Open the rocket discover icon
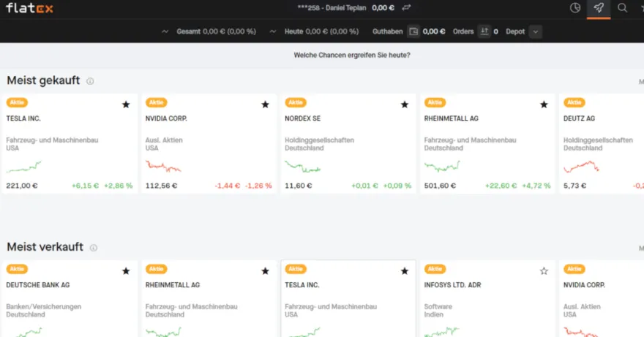This screenshot has width=644, height=337. (x=599, y=8)
